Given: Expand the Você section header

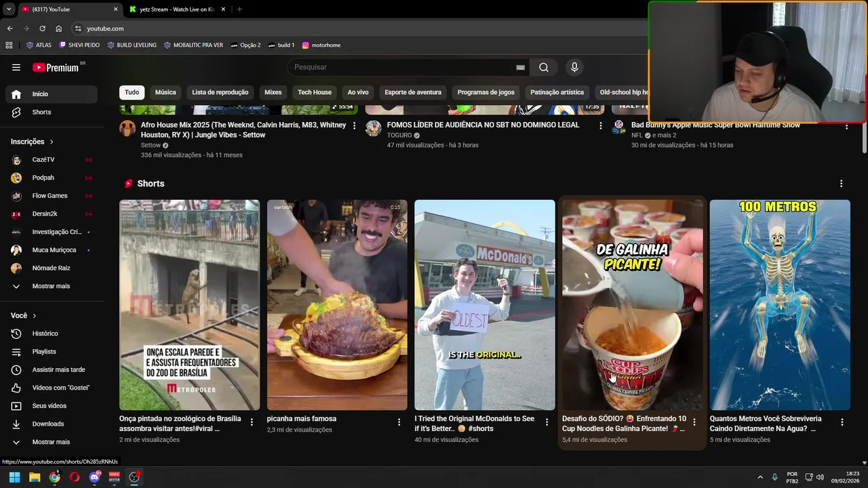Looking at the screenshot, I should coord(24,316).
